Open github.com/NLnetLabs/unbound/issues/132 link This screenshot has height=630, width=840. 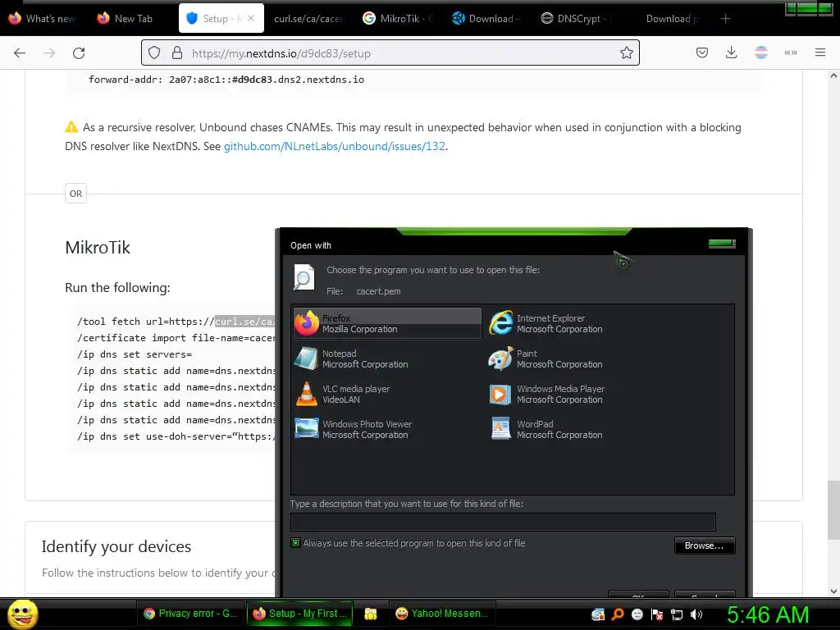click(335, 146)
